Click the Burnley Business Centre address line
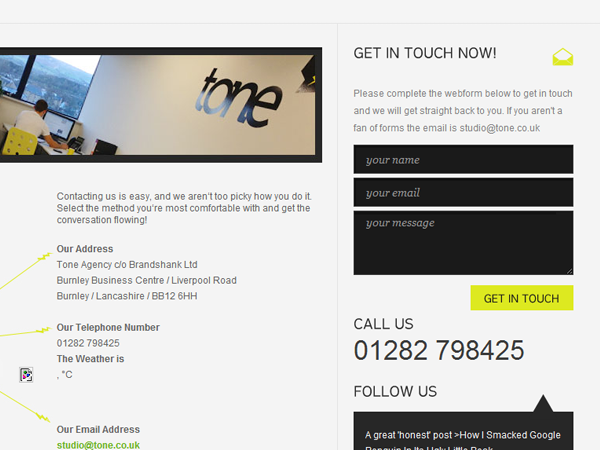Viewport: 600px width, 450px height. [147, 280]
